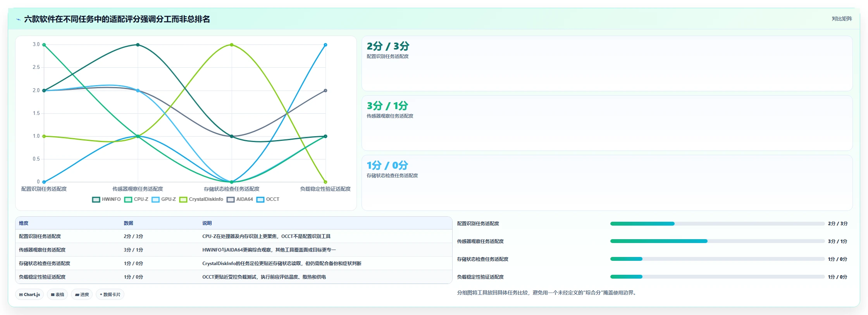
Task: Click CPU-Z point at 配置识别 value 3.0
Action: click(44, 45)
